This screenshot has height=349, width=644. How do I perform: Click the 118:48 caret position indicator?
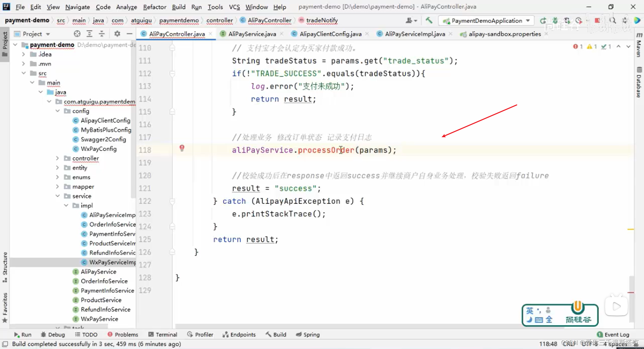(x=548, y=344)
